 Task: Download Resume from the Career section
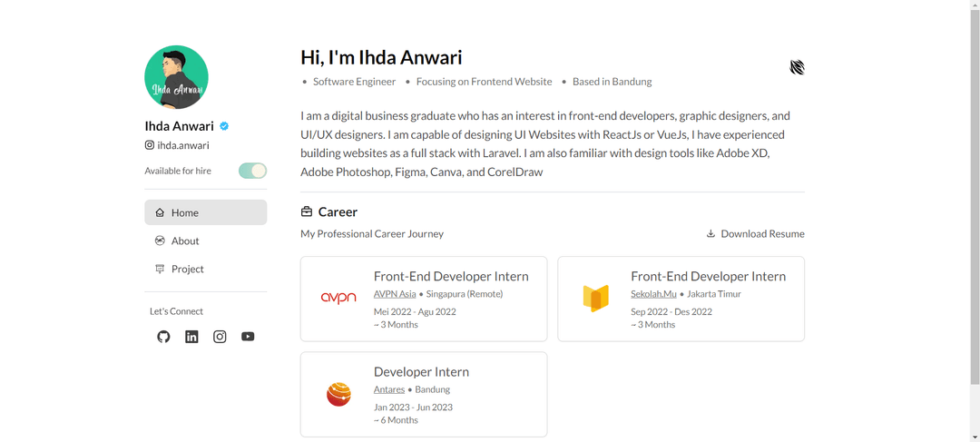point(756,234)
